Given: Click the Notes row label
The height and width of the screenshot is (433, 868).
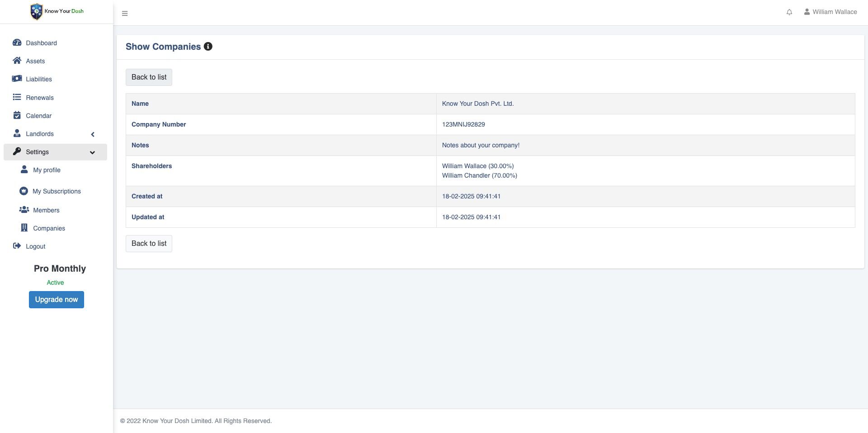Looking at the screenshot, I should pyautogui.click(x=140, y=145).
